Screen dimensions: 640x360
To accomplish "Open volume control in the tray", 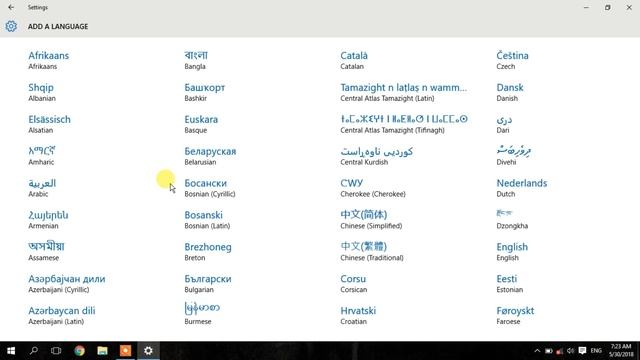I will [x=571, y=351].
